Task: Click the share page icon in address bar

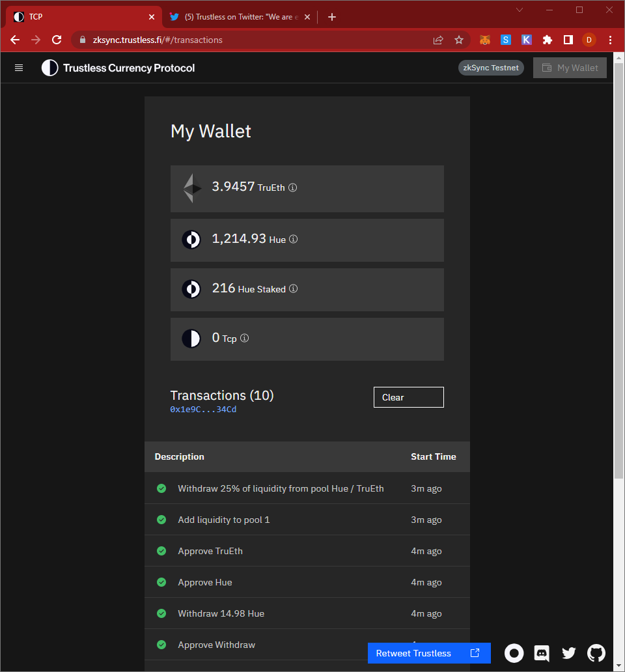Action: (437, 40)
